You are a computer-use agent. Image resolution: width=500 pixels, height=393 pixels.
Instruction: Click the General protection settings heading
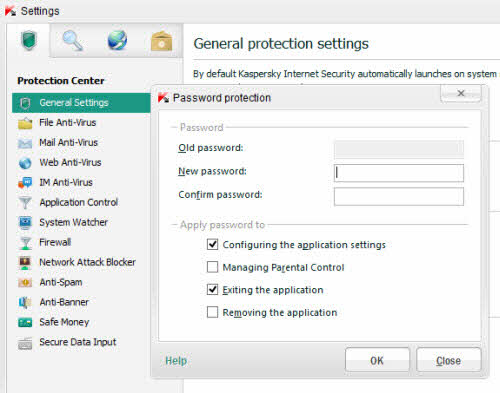pos(281,44)
